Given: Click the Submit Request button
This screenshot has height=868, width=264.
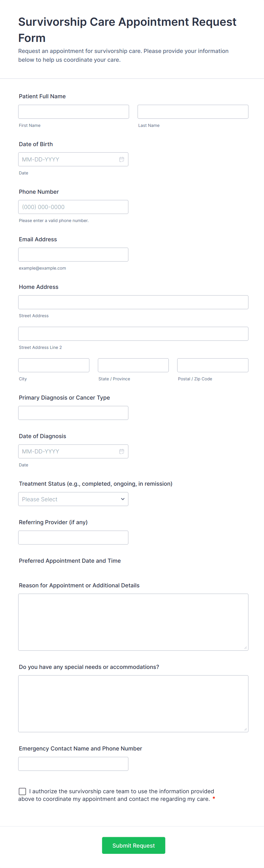Looking at the screenshot, I should click(x=133, y=845).
